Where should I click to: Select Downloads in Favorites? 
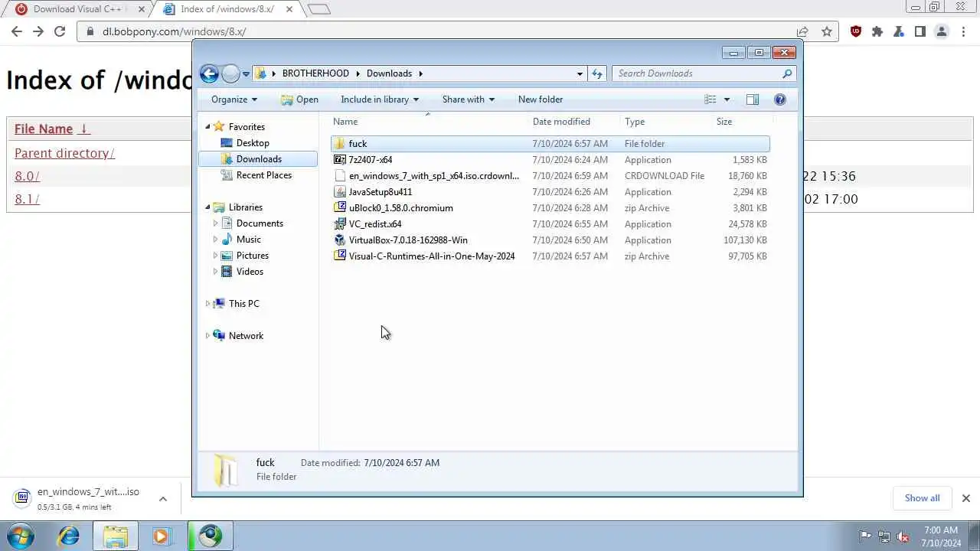(258, 159)
